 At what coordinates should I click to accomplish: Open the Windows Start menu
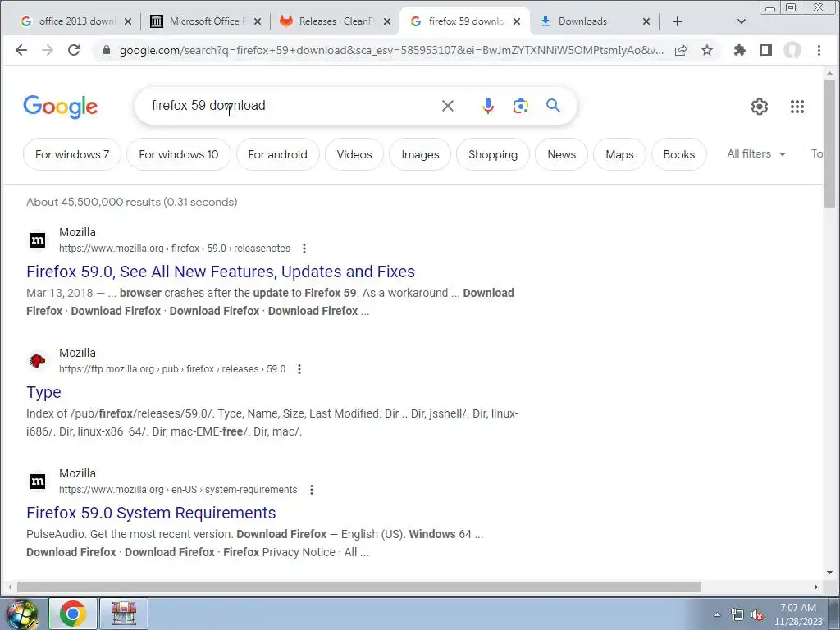(x=21, y=614)
